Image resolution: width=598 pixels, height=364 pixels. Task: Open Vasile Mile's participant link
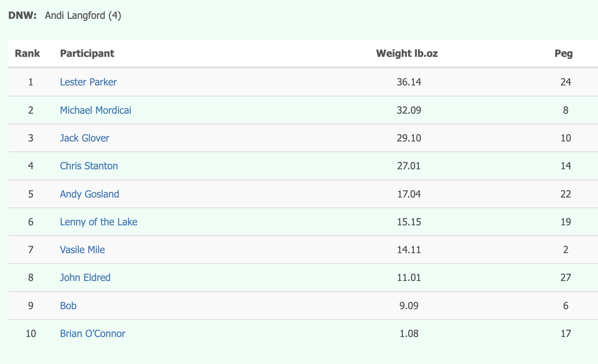[82, 249]
